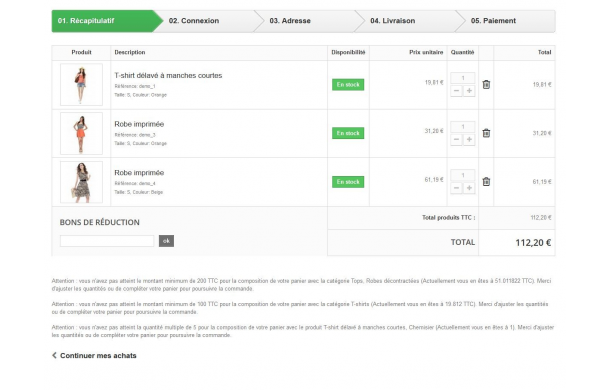610x390 pixels.
Task: Click the voucher code input field
Action: coord(107,241)
